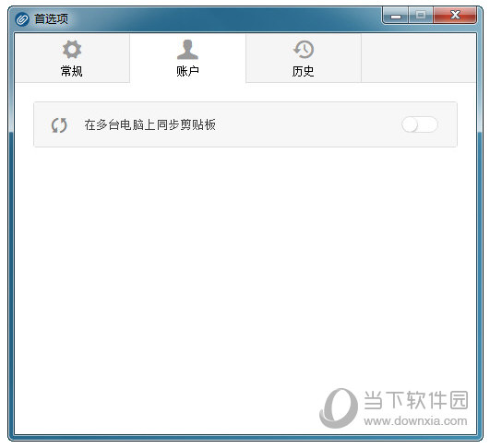Click the text 在多台电脑上同步剪贴板

point(150,124)
